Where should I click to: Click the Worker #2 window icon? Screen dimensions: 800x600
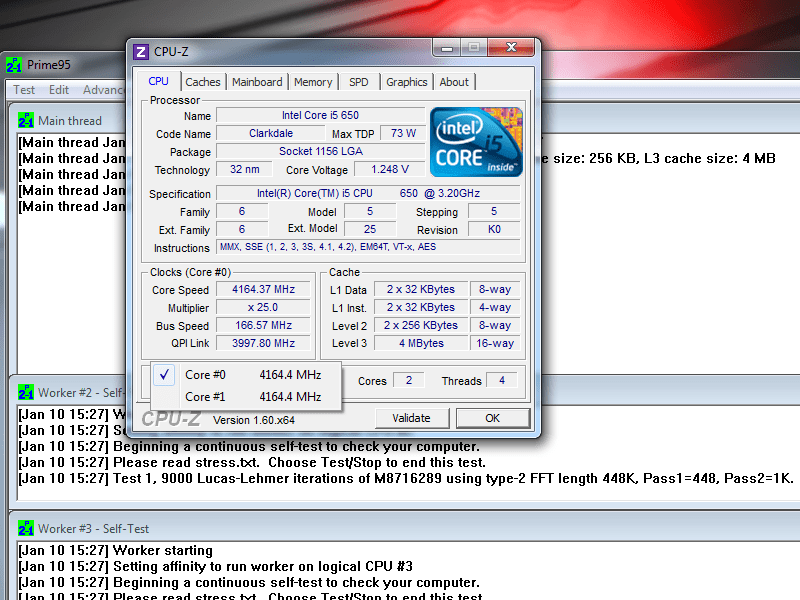26,392
